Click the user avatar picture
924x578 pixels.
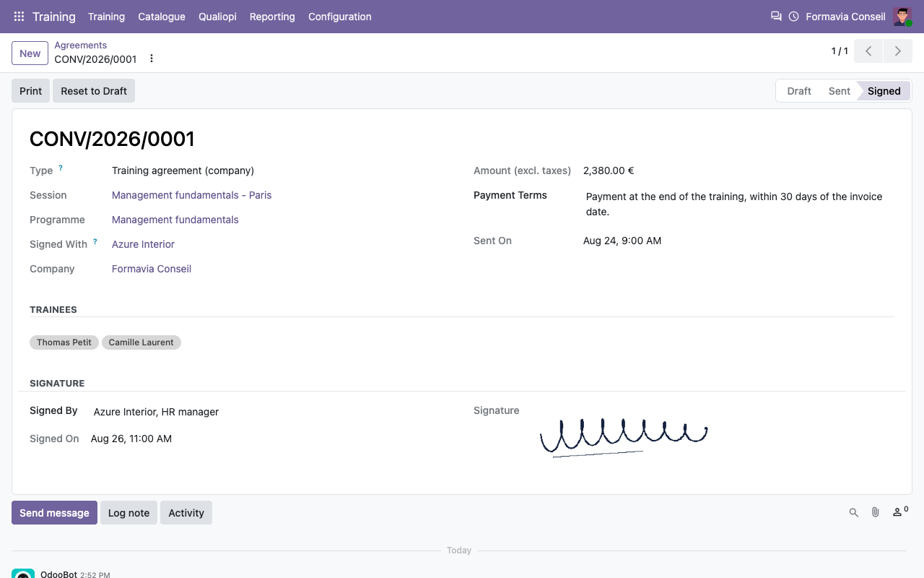[902, 17]
